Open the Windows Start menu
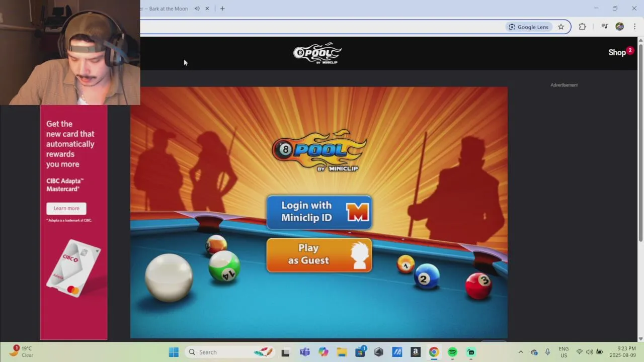 click(174, 352)
